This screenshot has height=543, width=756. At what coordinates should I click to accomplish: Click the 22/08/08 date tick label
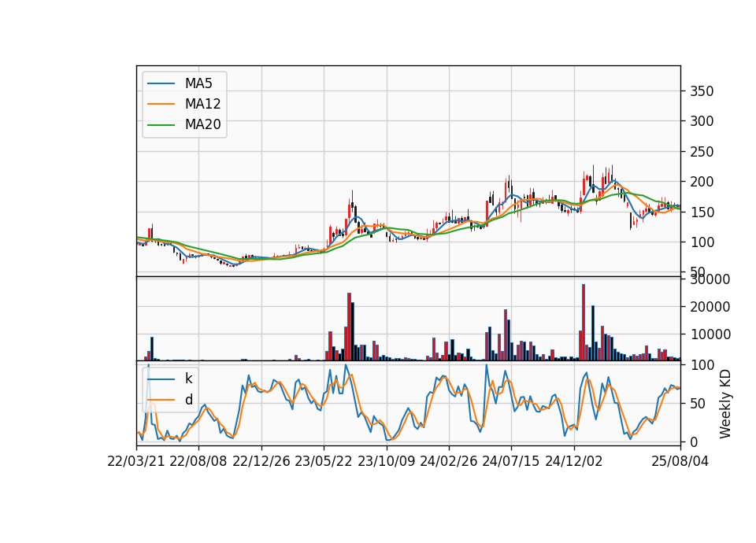[198, 461]
